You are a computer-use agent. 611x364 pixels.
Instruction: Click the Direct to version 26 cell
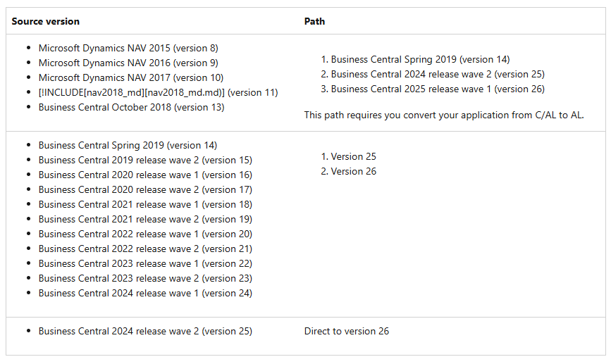click(346, 331)
